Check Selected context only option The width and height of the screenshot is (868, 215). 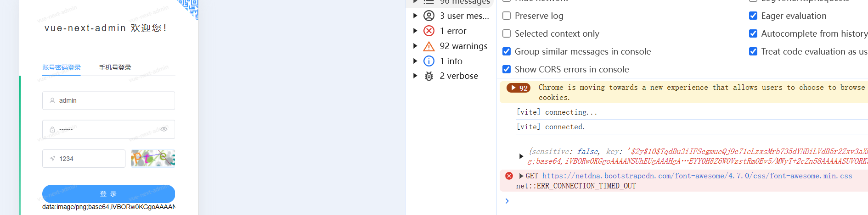click(507, 33)
